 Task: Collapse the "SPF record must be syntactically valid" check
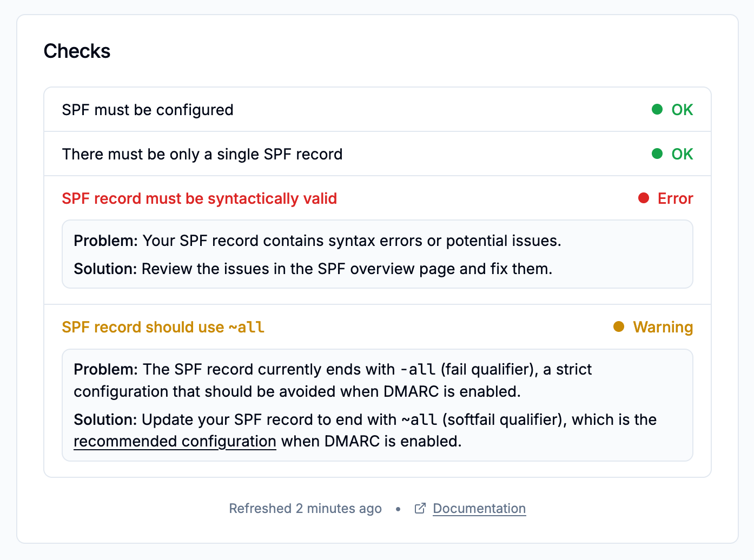pyautogui.click(x=199, y=198)
